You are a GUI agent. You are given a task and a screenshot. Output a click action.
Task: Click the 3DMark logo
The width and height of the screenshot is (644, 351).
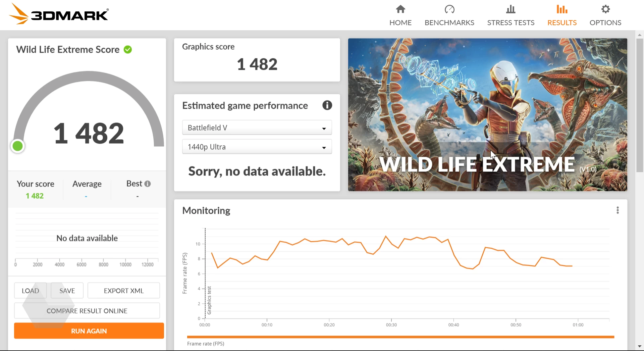click(59, 14)
